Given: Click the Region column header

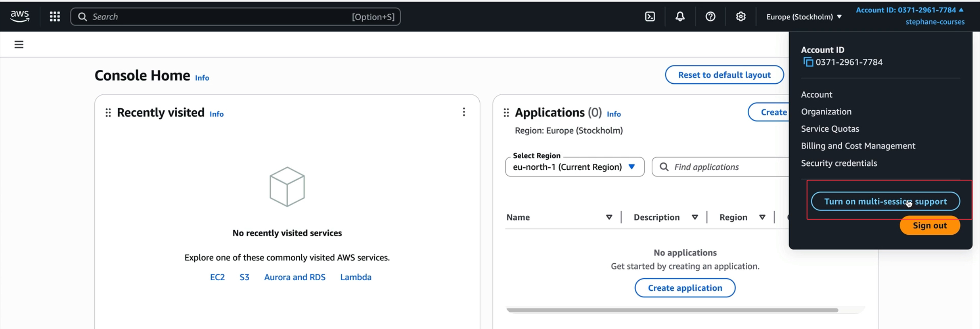Looking at the screenshot, I should tap(733, 217).
